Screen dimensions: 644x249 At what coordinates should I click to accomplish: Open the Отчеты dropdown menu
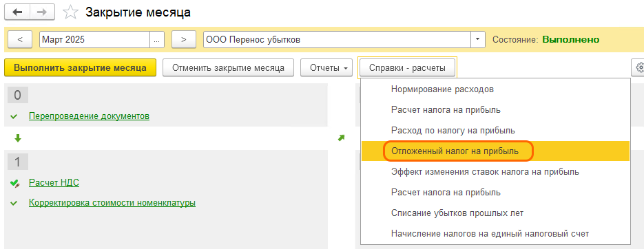tap(326, 67)
